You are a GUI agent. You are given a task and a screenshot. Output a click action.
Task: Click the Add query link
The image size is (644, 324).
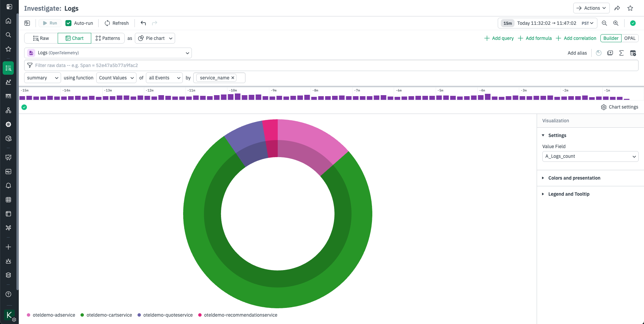(499, 38)
